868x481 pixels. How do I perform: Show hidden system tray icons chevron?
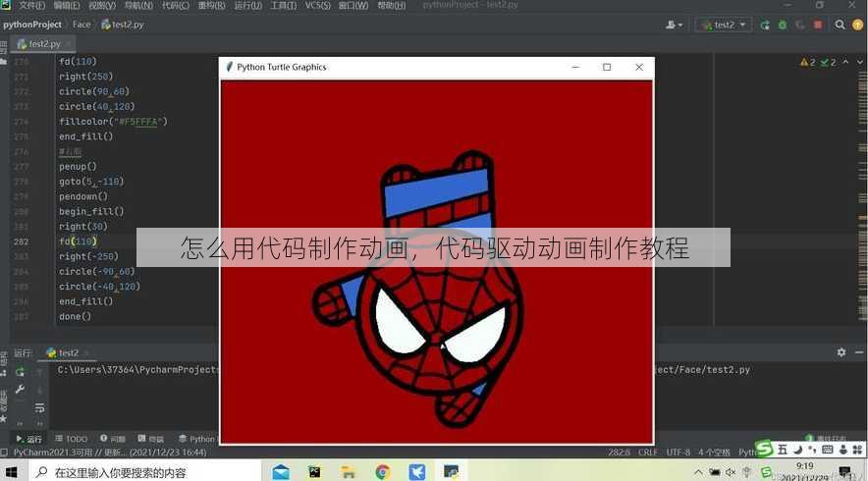pos(698,472)
